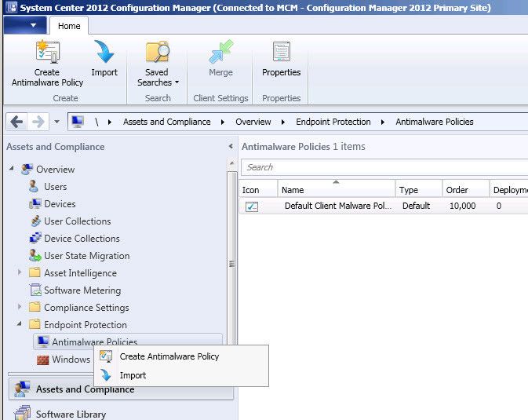Click the User State Migration icon

coord(35,255)
